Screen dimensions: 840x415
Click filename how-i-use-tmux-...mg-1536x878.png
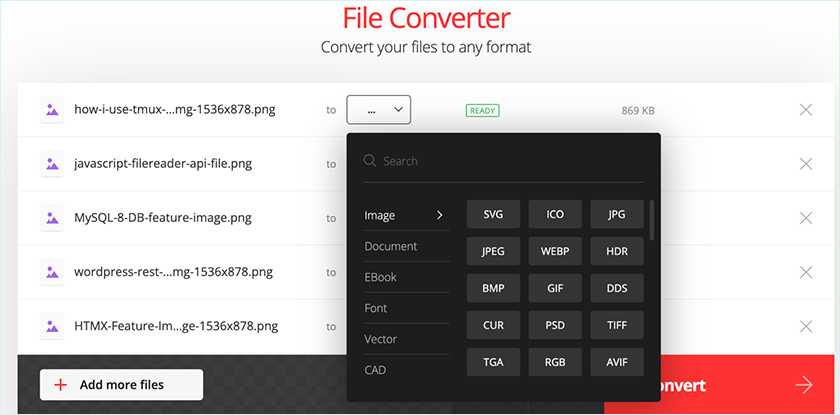(x=175, y=110)
